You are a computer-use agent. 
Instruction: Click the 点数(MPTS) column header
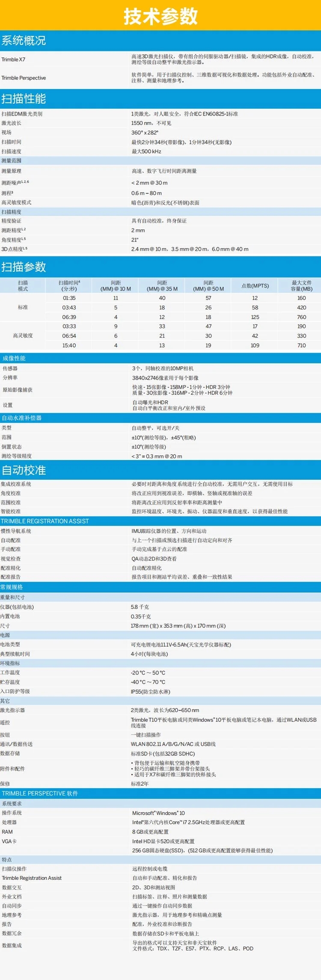pyautogui.click(x=255, y=285)
